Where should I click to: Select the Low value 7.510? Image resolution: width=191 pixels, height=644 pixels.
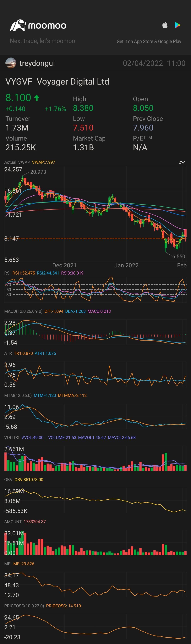click(x=83, y=128)
